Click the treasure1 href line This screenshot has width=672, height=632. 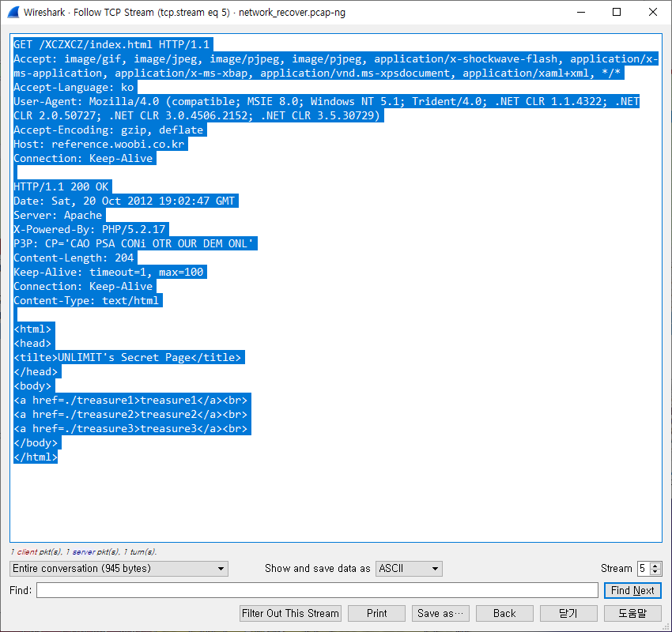(x=130, y=400)
